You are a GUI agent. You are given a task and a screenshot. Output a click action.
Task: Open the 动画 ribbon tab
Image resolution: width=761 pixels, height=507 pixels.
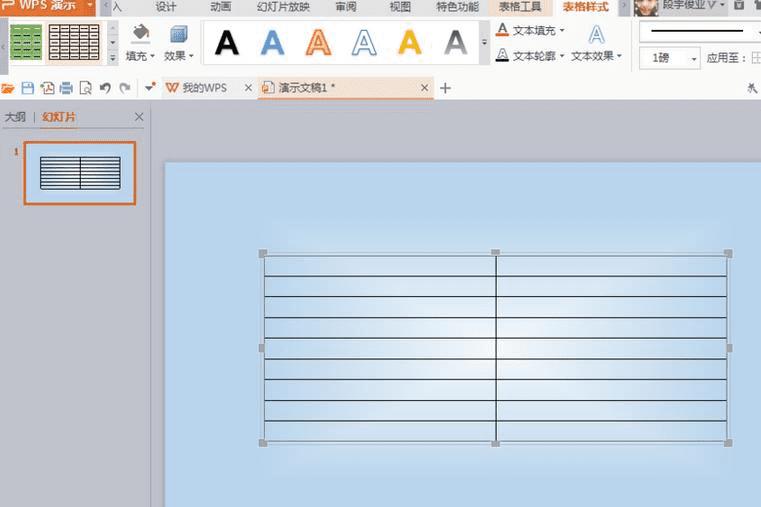[221, 7]
